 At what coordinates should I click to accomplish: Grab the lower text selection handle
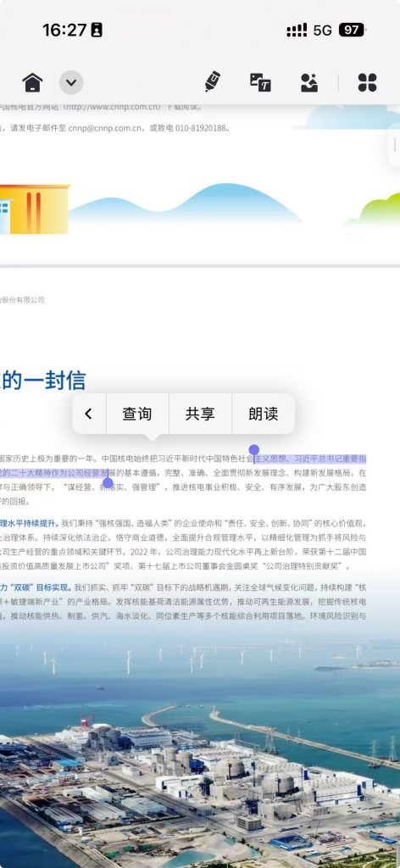click(108, 481)
